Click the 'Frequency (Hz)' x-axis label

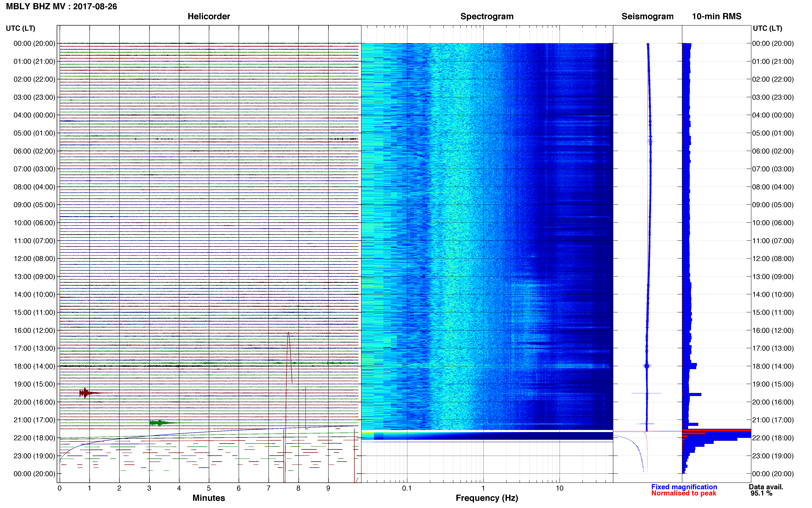(x=487, y=498)
